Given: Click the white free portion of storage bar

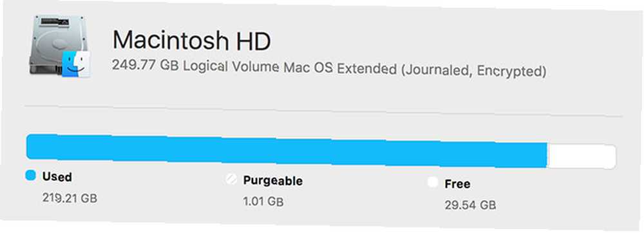Looking at the screenshot, I should pos(582,156).
